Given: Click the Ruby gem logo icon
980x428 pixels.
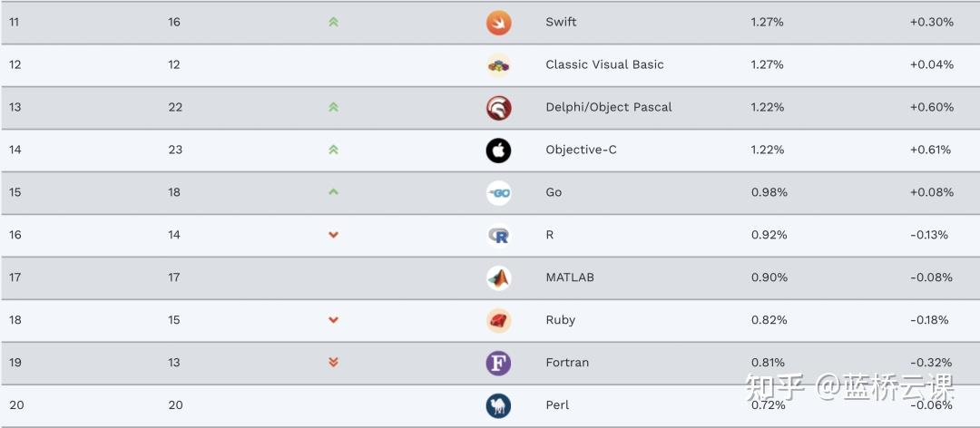Looking at the screenshot, I should coord(498,321).
